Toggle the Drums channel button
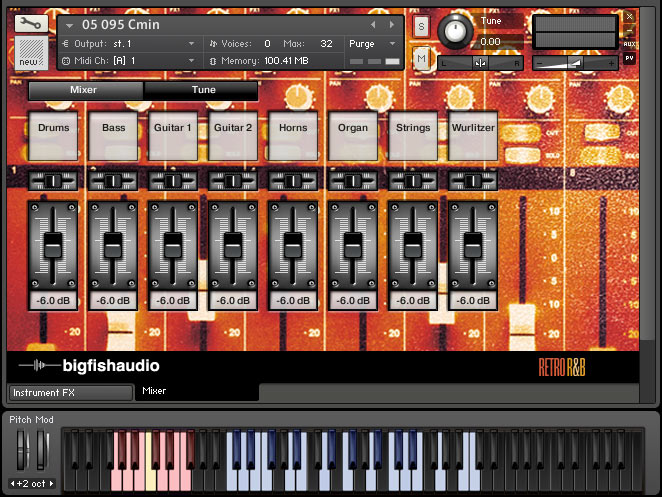Viewport: 662px width, 497px height. [x=53, y=136]
